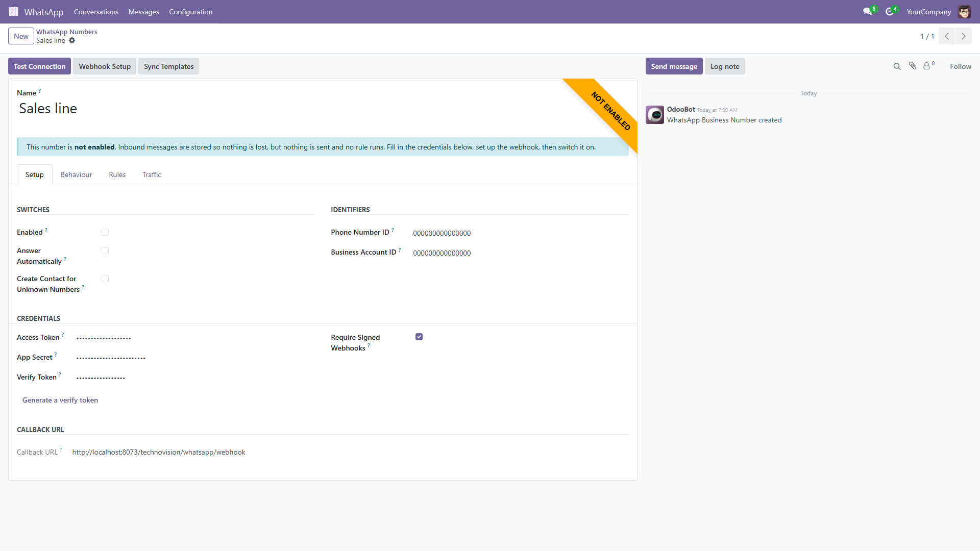Show the help tooltip next to Name
This screenshot has height=551, width=980.
(x=39, y=91)
